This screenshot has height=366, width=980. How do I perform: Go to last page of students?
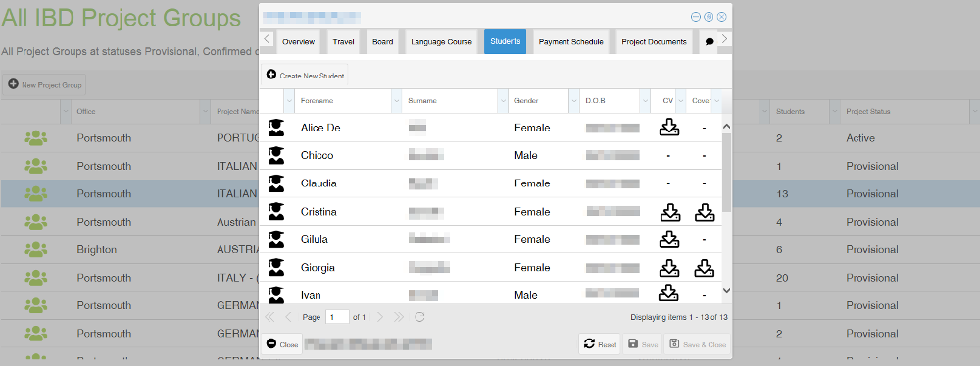[399, 317]
